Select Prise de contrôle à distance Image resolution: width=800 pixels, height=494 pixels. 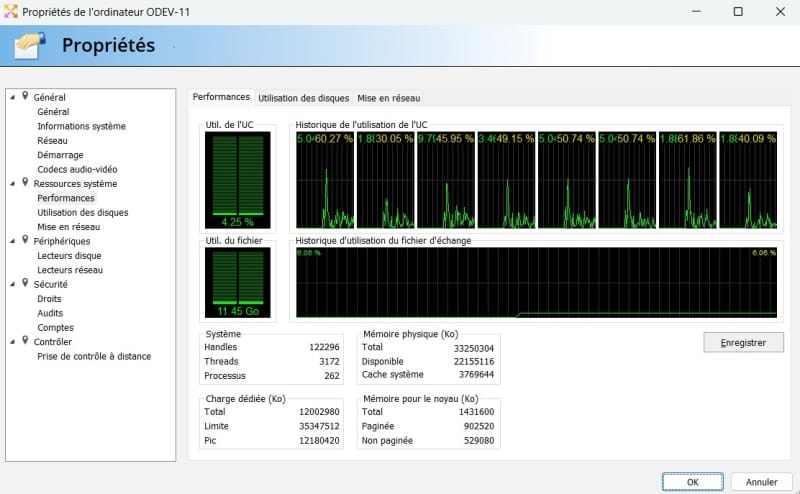pos(94,356)
